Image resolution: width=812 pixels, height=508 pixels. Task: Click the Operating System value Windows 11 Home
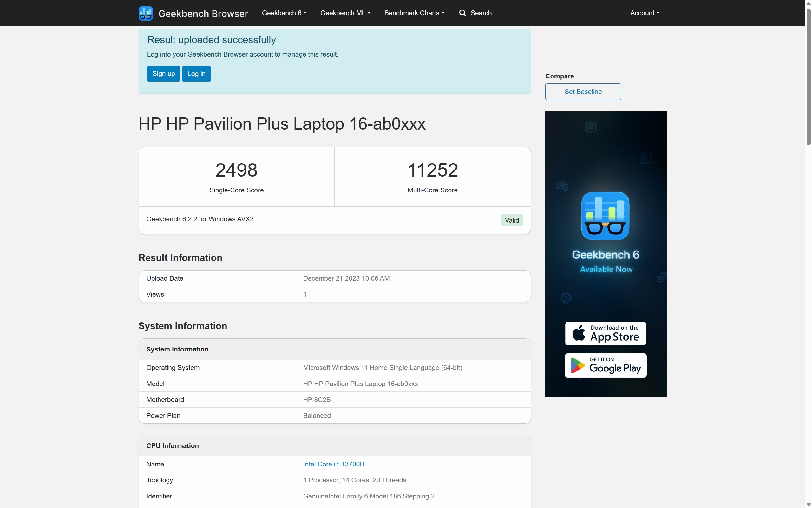tap(383, 368)
